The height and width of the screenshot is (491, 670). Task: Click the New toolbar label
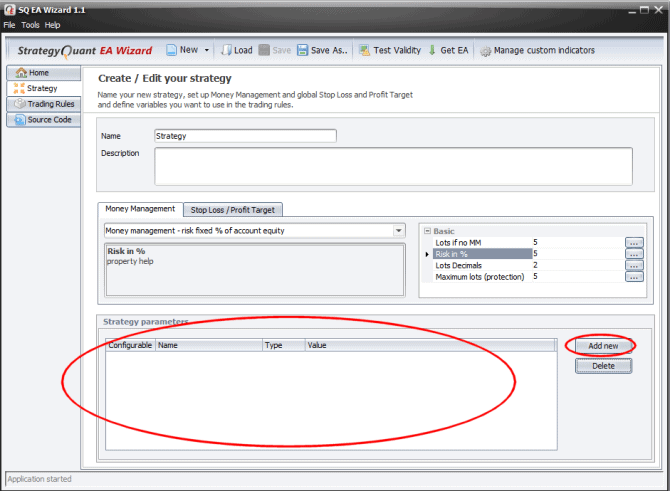pyautogui.click(x=189, y=50)
